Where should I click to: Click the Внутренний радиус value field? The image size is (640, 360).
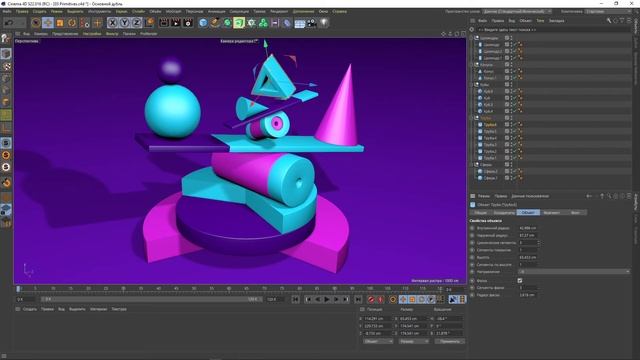[528, 228]
